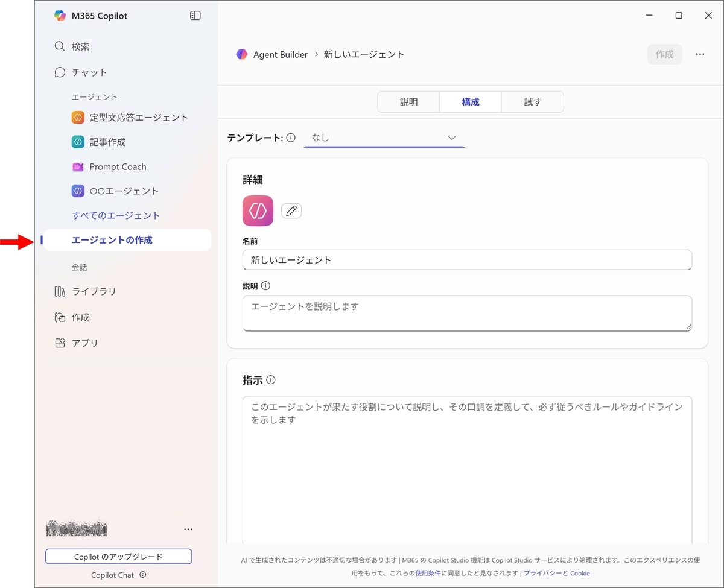The width and height of the screenshot is (724, 588).
Task: Click the 作成 button in header
Action: click(664, 54)
